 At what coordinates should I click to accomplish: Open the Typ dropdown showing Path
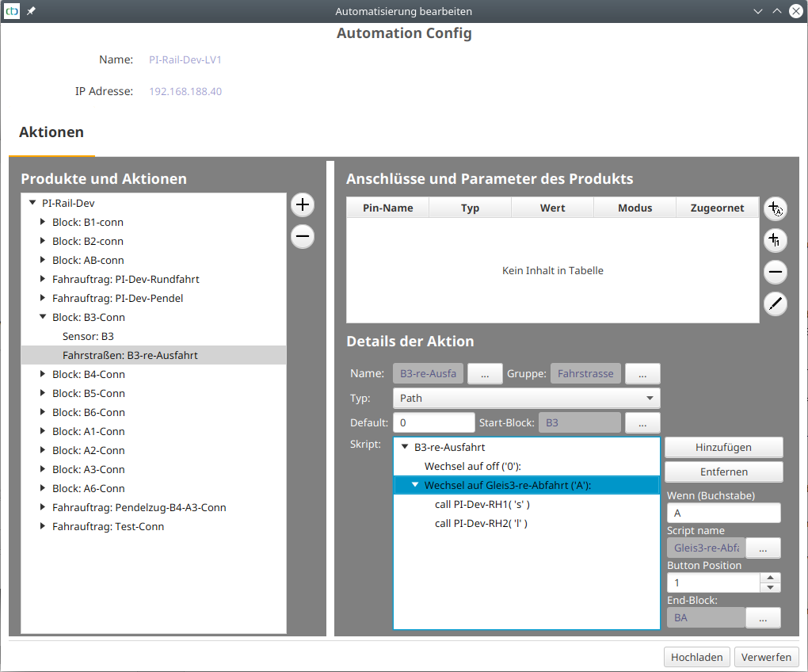coord(526,398)
